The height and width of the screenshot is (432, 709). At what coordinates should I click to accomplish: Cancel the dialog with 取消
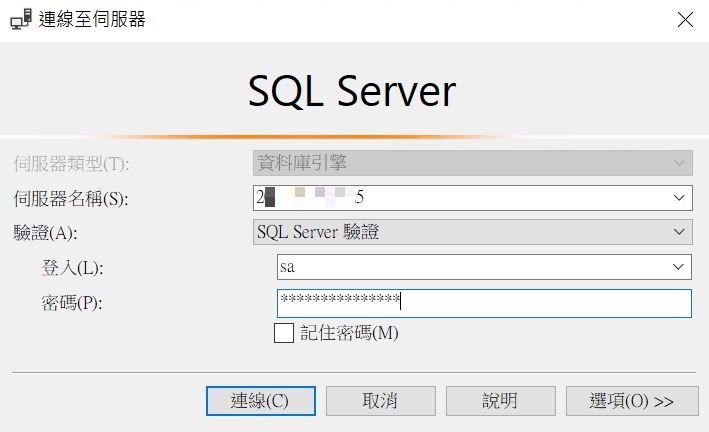(x=381, y=401)
